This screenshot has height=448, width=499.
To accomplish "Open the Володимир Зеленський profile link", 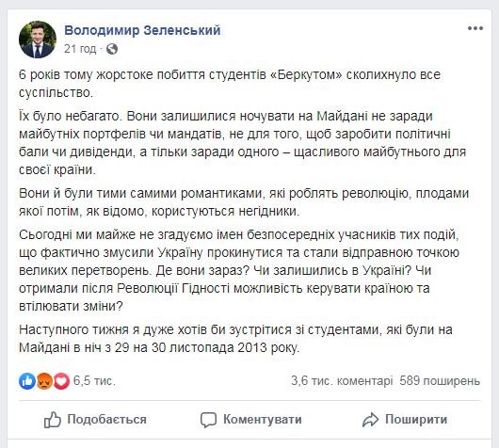I will pos(142,30).
